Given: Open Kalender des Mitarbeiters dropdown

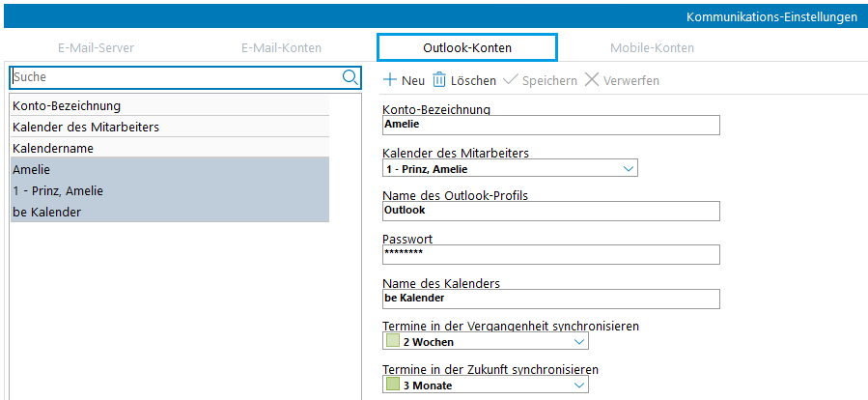Looking at the screenshot, I should point(628,169).
